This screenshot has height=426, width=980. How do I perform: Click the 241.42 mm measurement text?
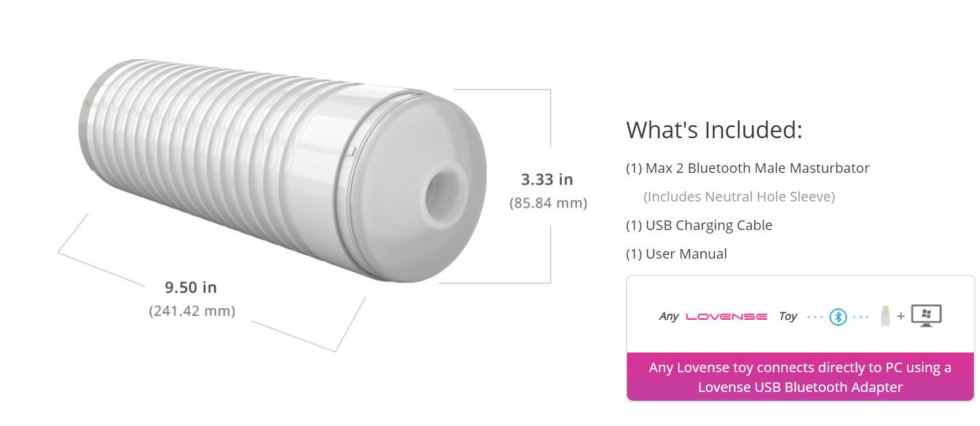pos(192,311)
